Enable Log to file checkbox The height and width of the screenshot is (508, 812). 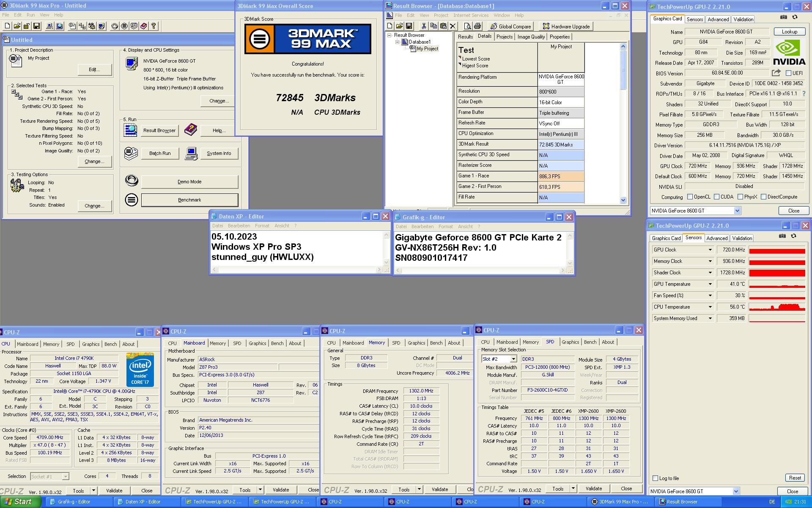tap(656, 478)
